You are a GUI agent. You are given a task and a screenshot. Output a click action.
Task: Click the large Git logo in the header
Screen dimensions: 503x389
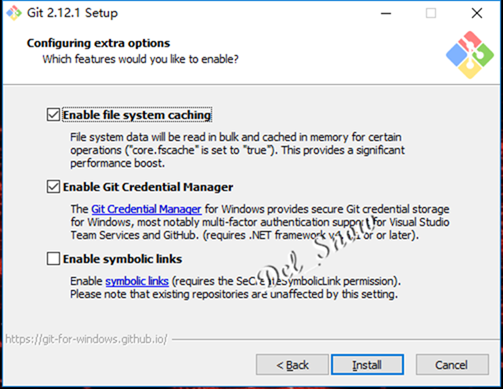click(470, 55)
